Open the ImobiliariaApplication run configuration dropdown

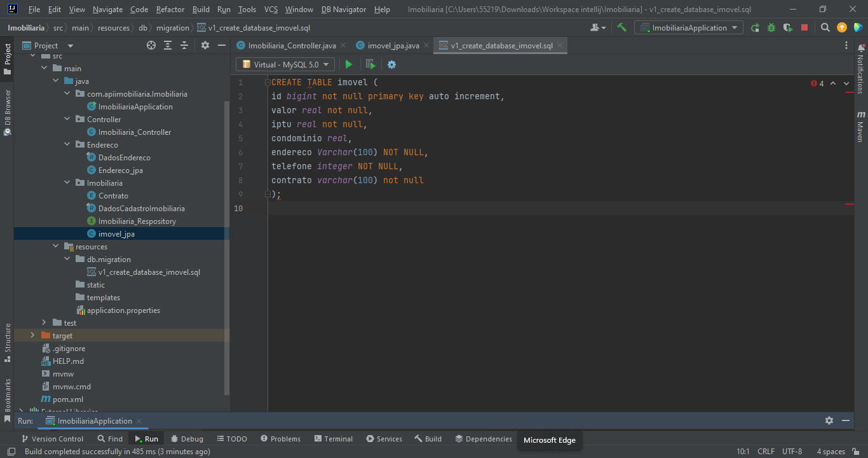[689, 27]
